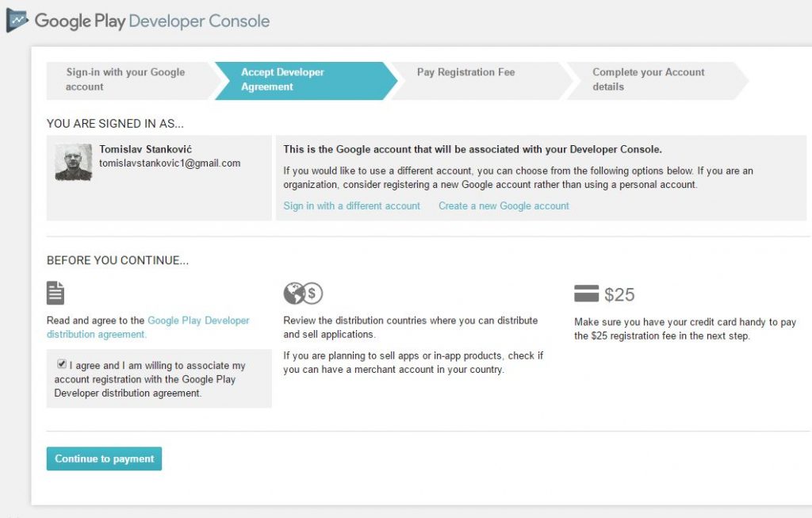Image resolution: width=812 pixels, height=518 pixels.
Task: Click Tomislav Stanković's profile photo
Action: pyautogui.click(x=74, y=162)
